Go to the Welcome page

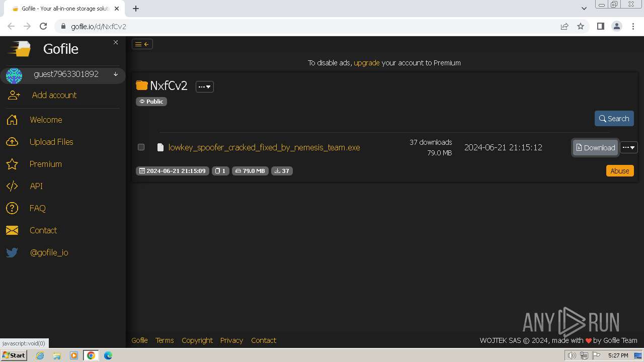coord(46,120)
